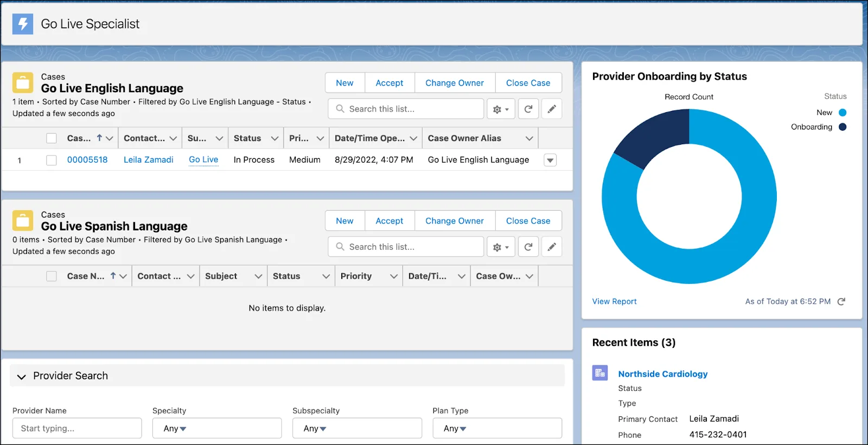Collapse the Provider Search section
This screenshot has height=445, width=868.
click(x=22, y=376)
